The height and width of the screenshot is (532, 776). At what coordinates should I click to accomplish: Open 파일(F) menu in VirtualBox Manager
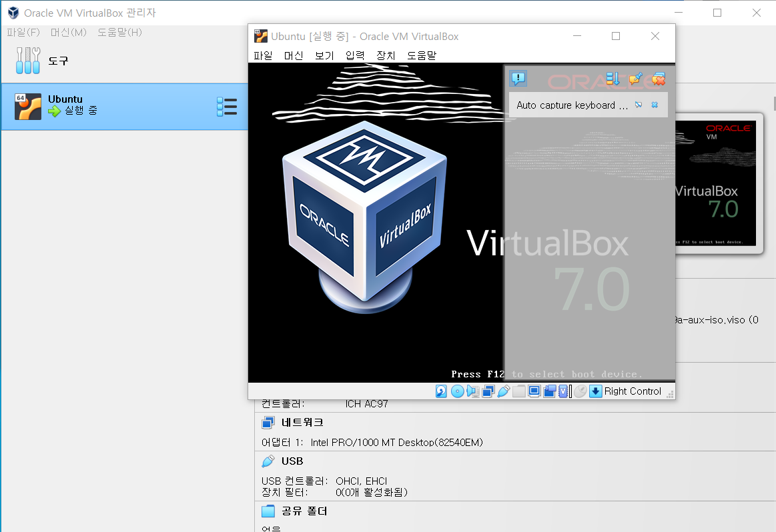23,32
